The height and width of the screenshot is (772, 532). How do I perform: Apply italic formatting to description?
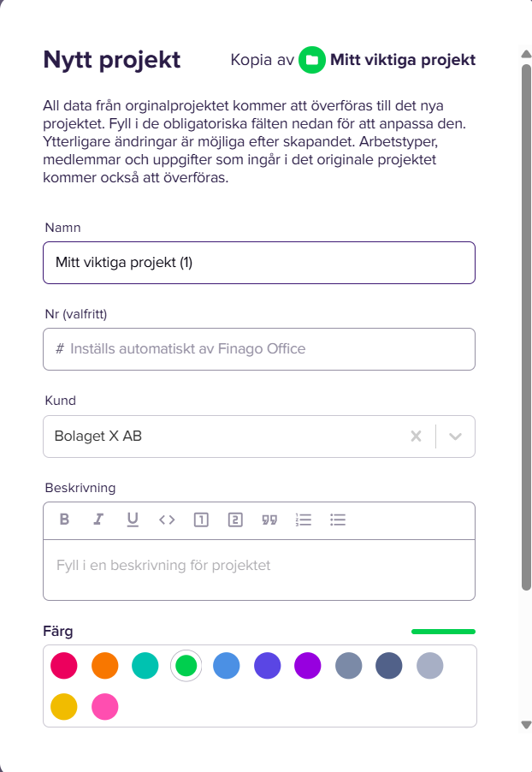pos(98,520)
